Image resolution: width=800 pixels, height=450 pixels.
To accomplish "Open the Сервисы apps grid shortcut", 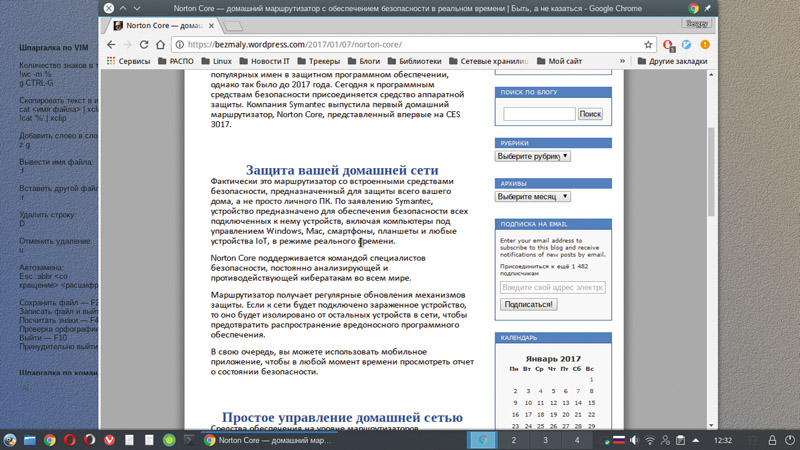I will tap(129, 61).
